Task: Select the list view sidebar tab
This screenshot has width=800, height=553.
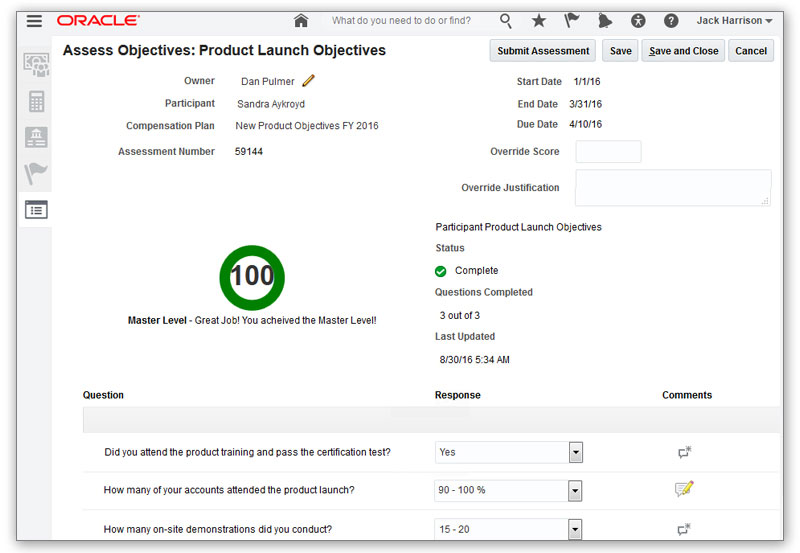Action: 36,210
